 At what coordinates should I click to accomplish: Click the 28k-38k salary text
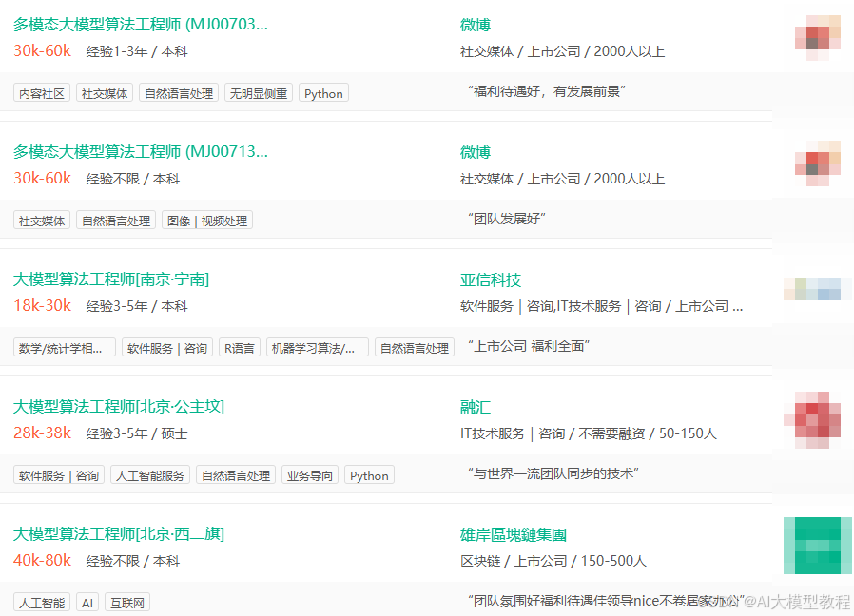pyautogui.click(x=43, y=433)
